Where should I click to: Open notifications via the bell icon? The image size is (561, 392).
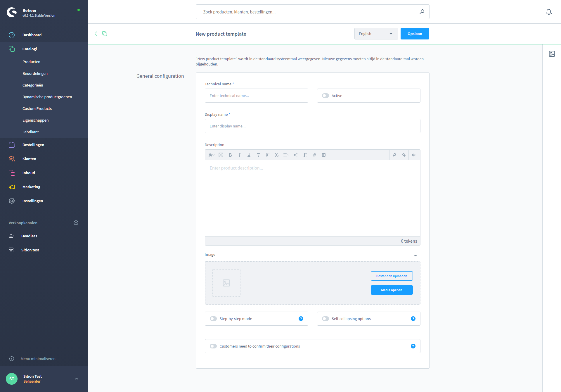(x=548, y=12)
